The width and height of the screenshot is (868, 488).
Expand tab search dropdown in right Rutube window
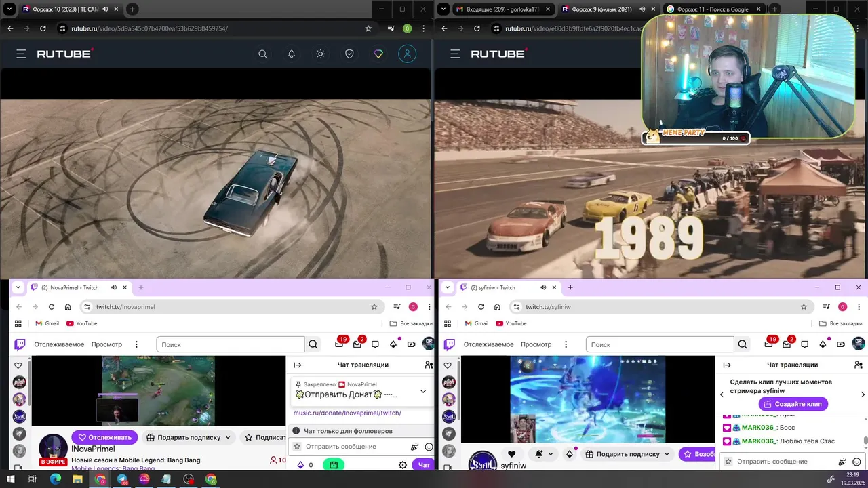point(443,9)
